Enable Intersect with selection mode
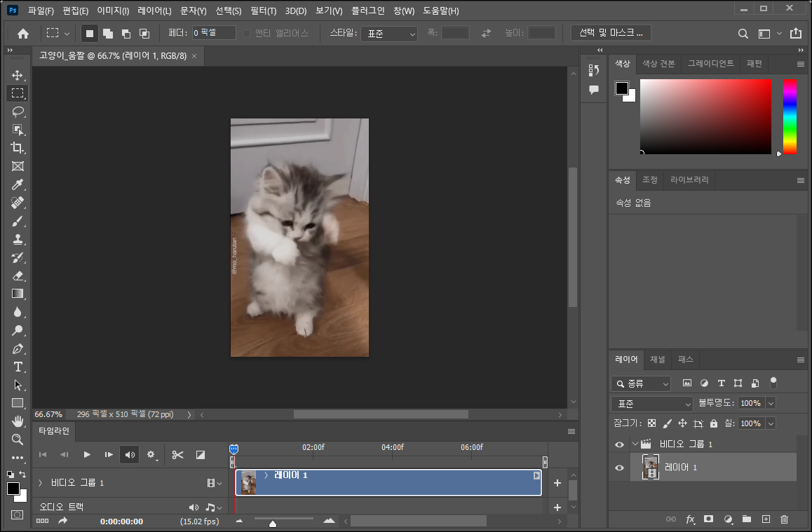This screenshot has height=532, width=812. point(144,34)
